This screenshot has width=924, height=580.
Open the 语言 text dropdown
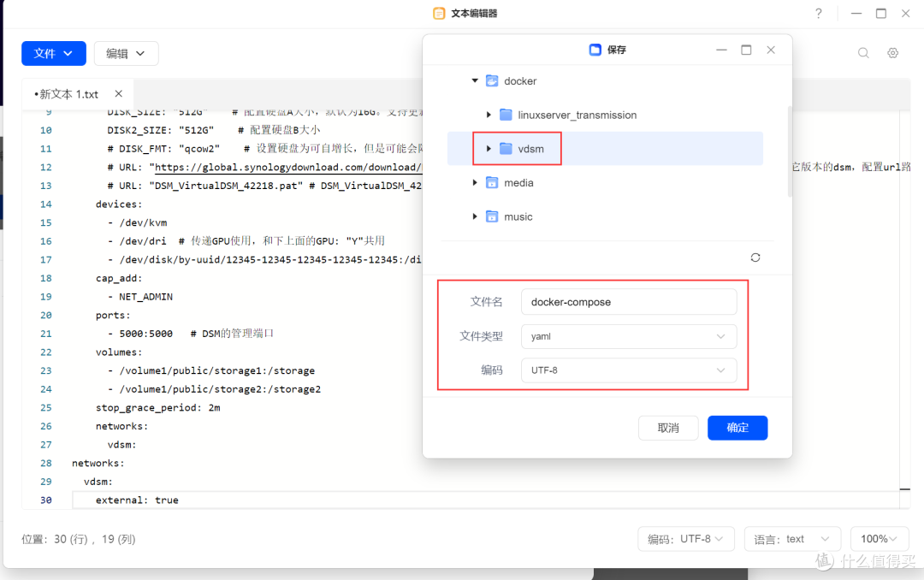point(791,539)
